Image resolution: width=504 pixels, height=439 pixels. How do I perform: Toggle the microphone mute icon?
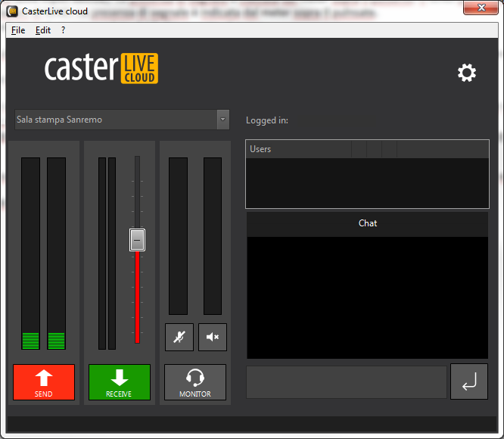click(179, 337)
